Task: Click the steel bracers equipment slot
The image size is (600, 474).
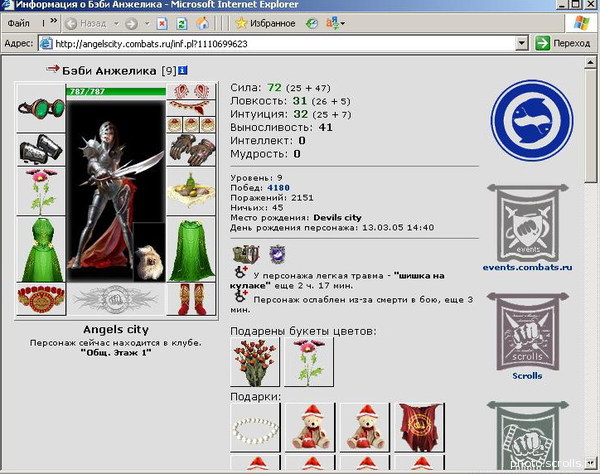Action: point(41,149)
